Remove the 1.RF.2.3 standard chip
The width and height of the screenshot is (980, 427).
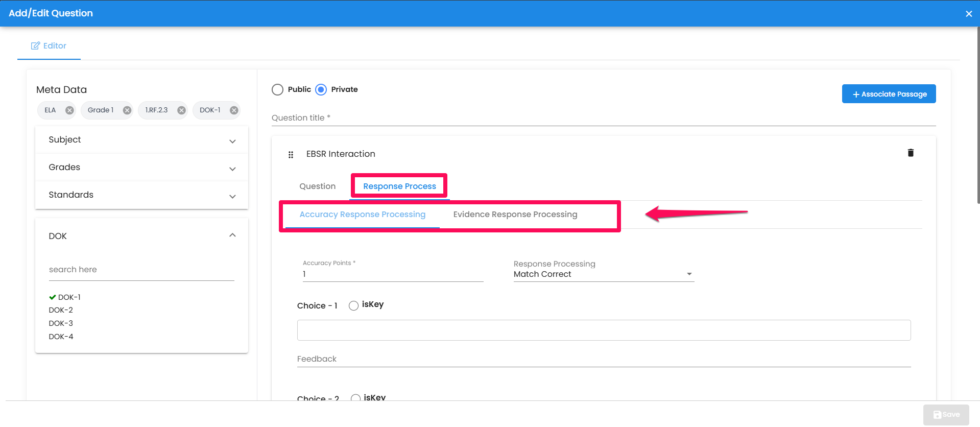point(181,110)
